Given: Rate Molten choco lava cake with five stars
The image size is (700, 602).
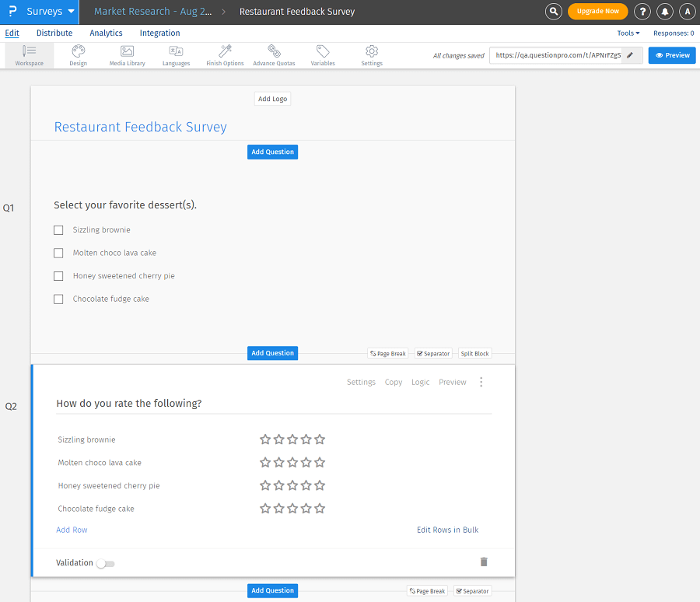Looking at the screenshot, I should [320, 462].
